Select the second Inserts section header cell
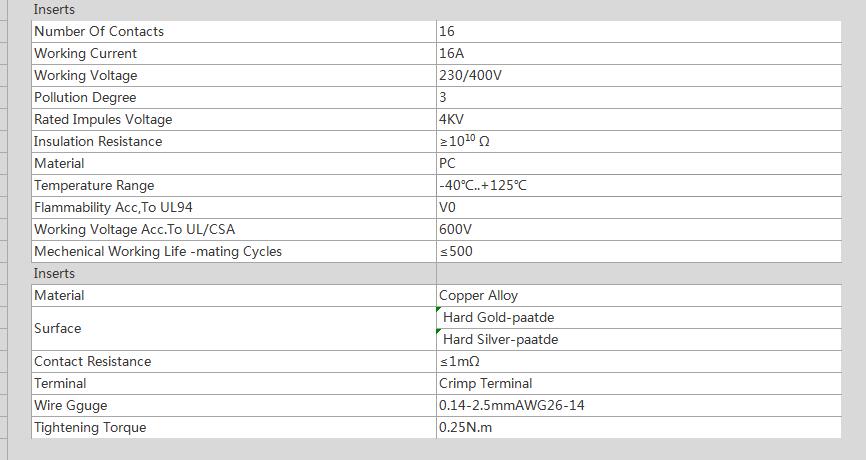 pyautogui.click(x=234, y=274)
